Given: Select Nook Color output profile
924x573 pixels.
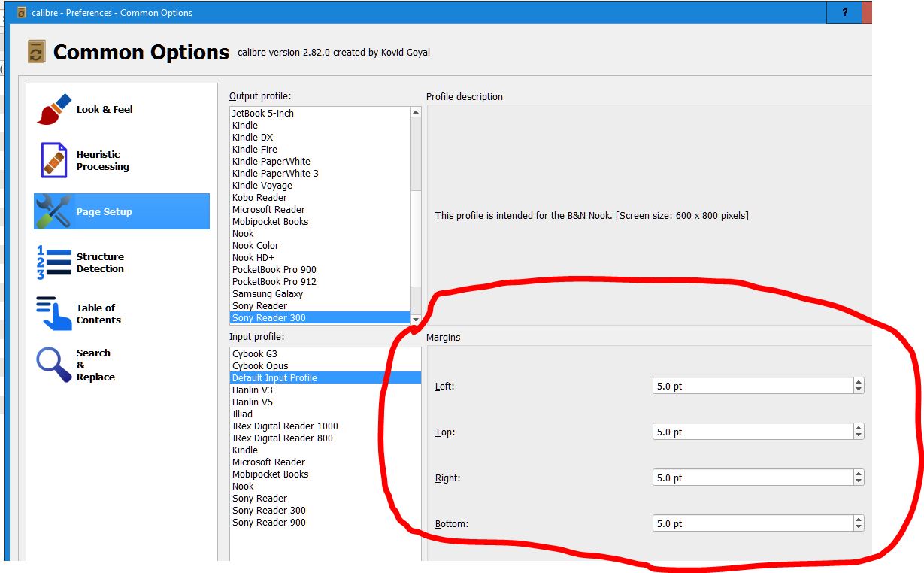Looking at the screenshot, I should [x=320, y=245].
